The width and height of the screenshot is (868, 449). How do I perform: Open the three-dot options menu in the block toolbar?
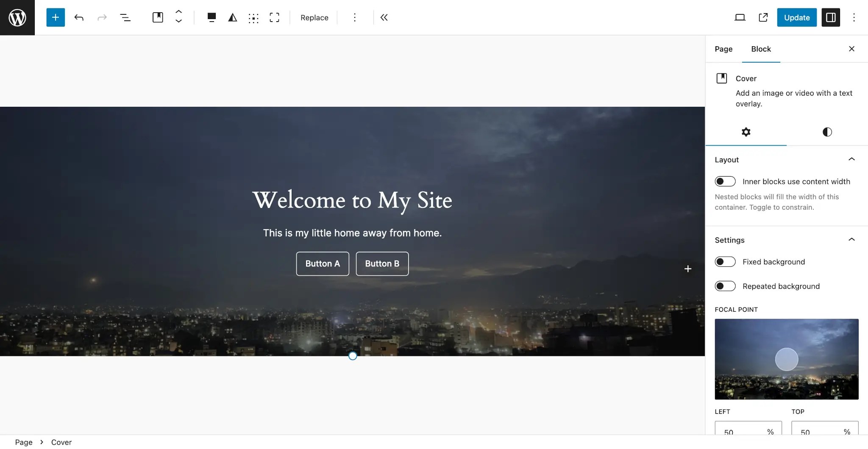tap(354, 17)
